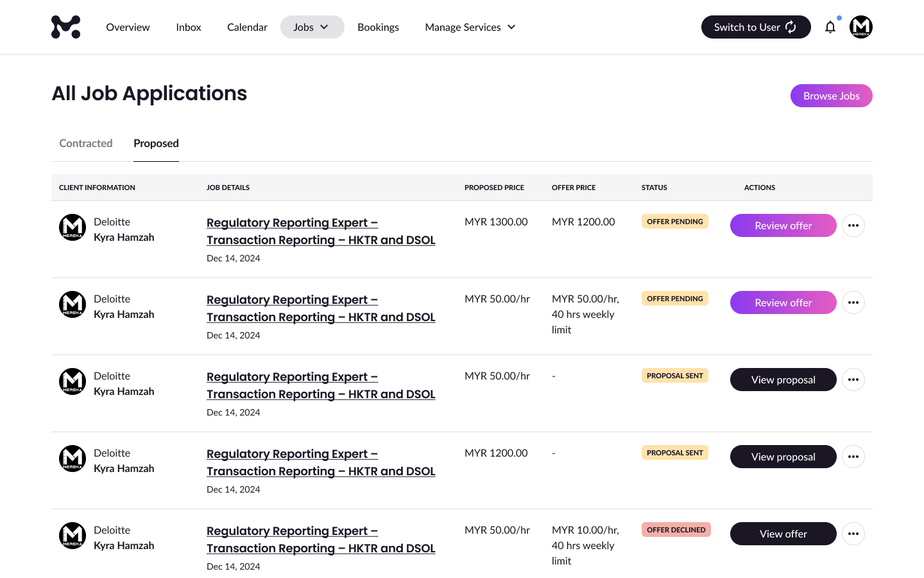
Task: View the offer that was declined
Action: pos(783,534)
